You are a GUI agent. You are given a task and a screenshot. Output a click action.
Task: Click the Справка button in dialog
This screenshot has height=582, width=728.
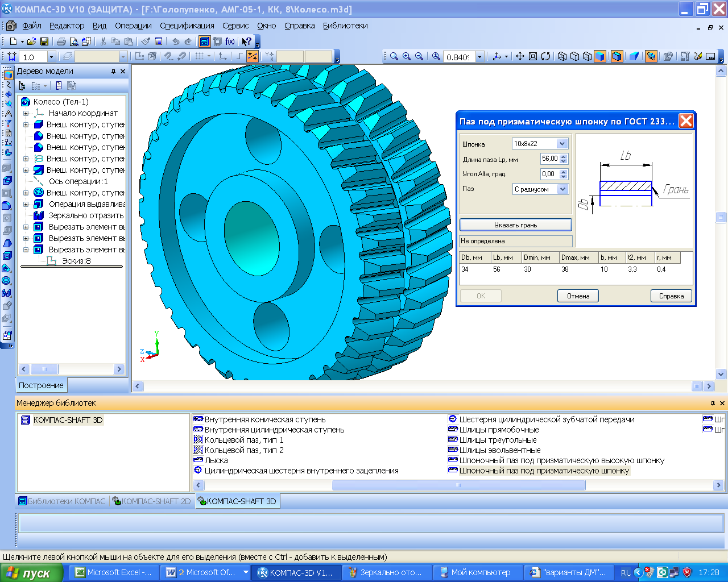tap(671, 296)
